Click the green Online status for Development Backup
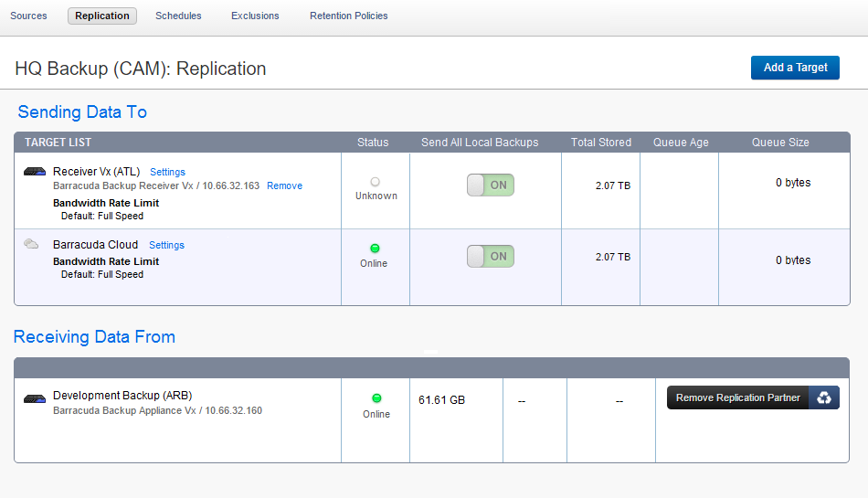The height and width of the screenshot is (498, 868). pyautogui.click(x=376, y=399)
